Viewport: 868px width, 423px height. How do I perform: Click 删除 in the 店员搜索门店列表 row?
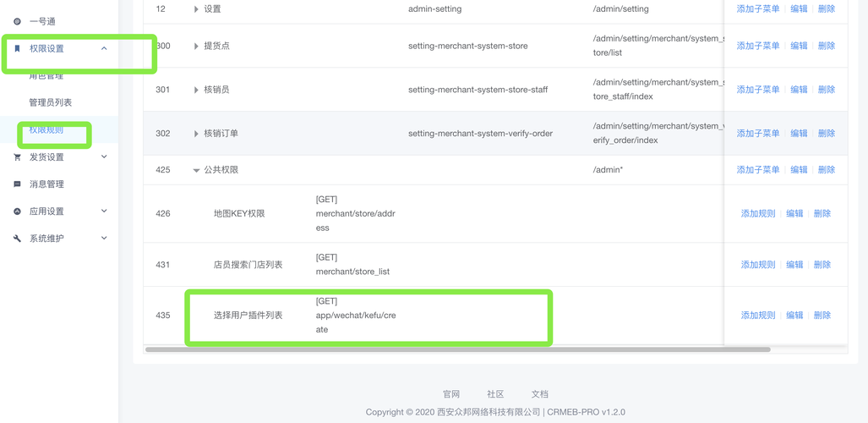pyautogui.click(x=822, y=265)
